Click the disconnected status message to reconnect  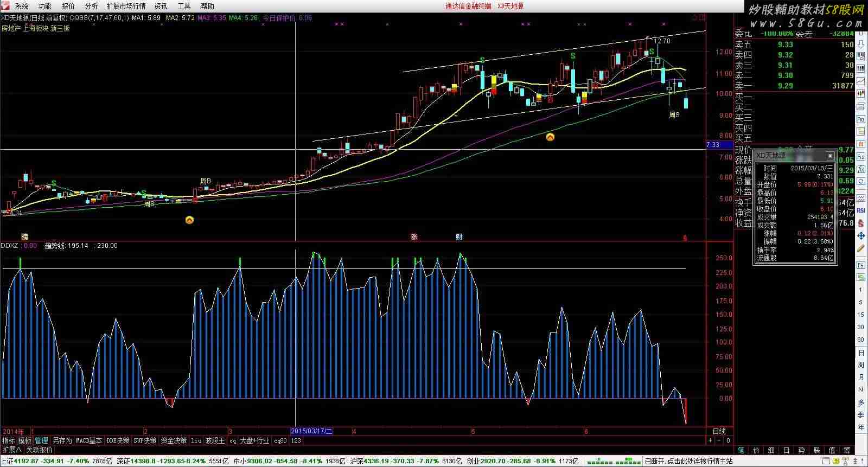pos(688,461)
